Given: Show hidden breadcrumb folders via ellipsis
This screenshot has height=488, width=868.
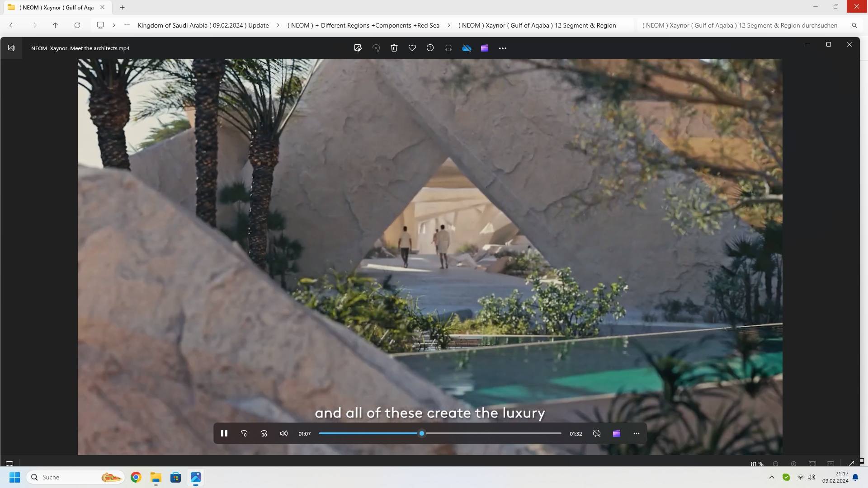Looking at the screenshot, I should [127, 25].
